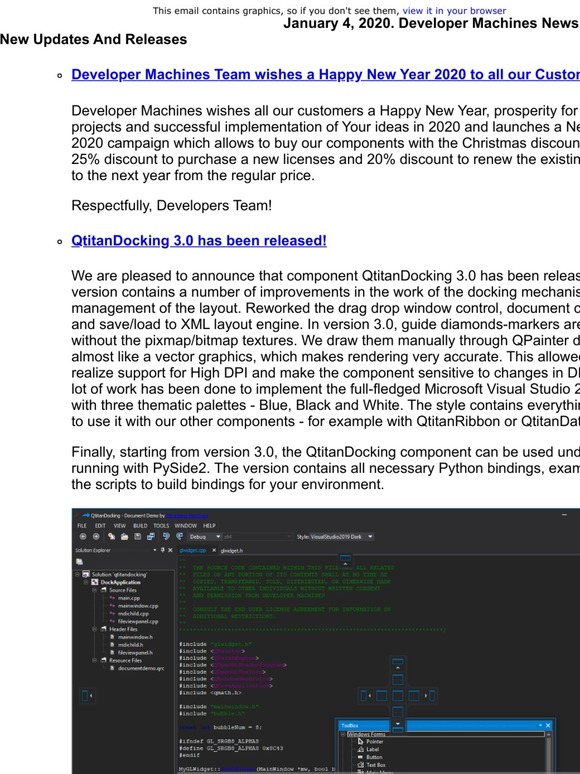Click the navigate forward toolbar icon
This screenshot has height=774, width=580.
click(96, 537)
